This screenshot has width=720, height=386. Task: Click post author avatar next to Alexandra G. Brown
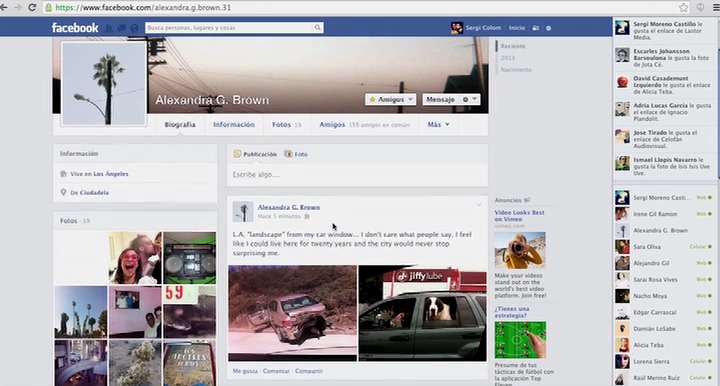coord(242,212)
